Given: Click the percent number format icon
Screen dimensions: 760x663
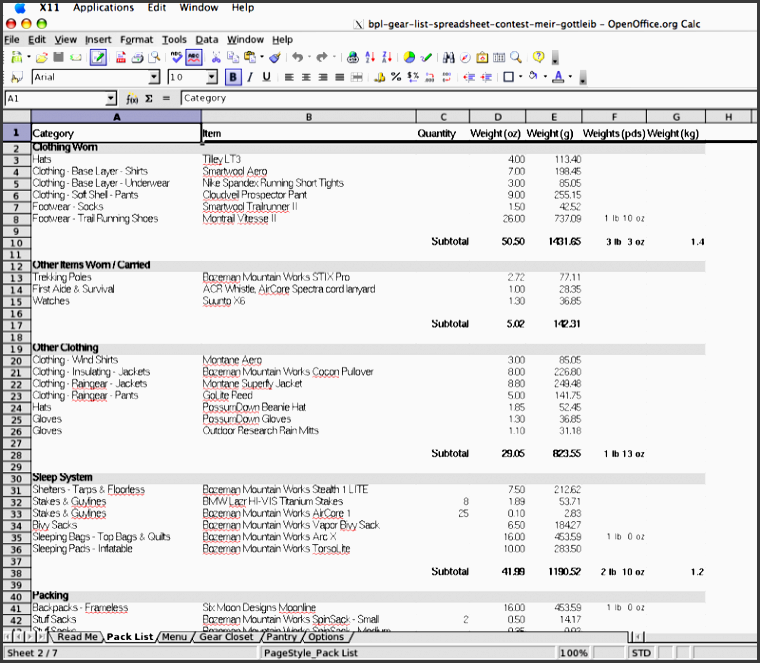Looking at the screenshot, I should 397,77.
